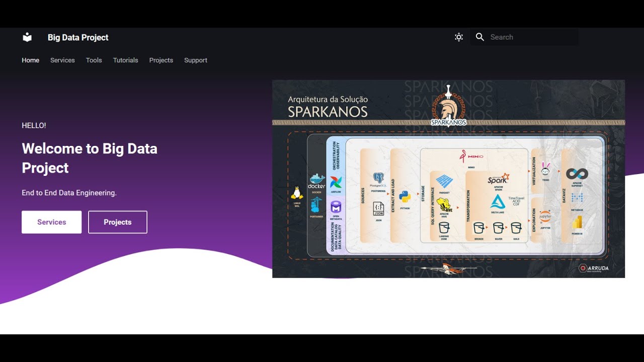This screenshot has height=362, width=644.
Task: Click the Landing Zone bucket icon
Action: tap(444, 228)
